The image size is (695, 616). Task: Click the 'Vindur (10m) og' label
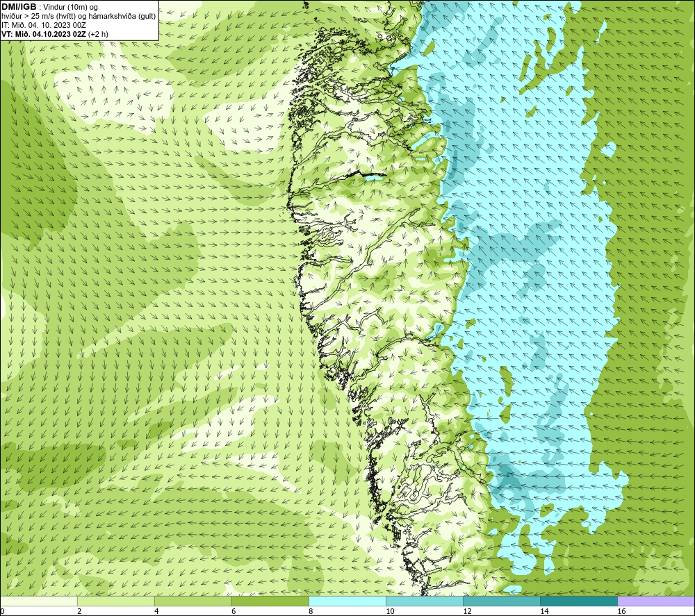click(72, 7)
